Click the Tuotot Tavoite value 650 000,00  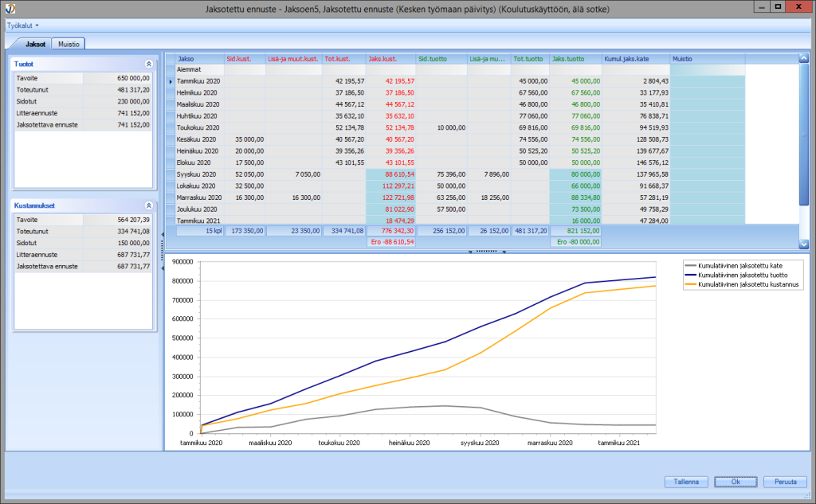pos(118,78)
